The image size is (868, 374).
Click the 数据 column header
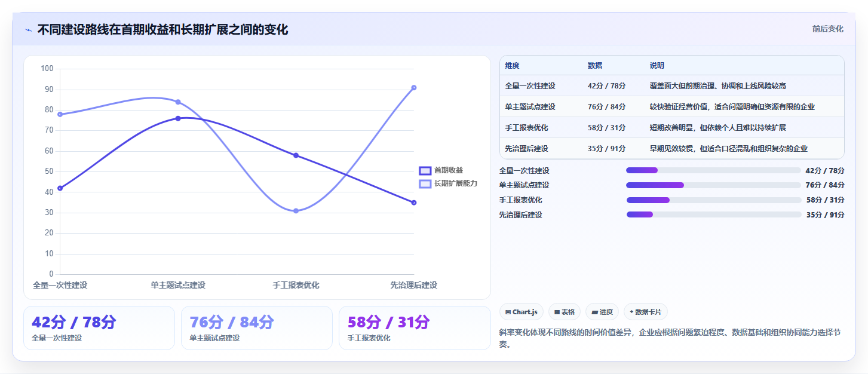(595, 66)
